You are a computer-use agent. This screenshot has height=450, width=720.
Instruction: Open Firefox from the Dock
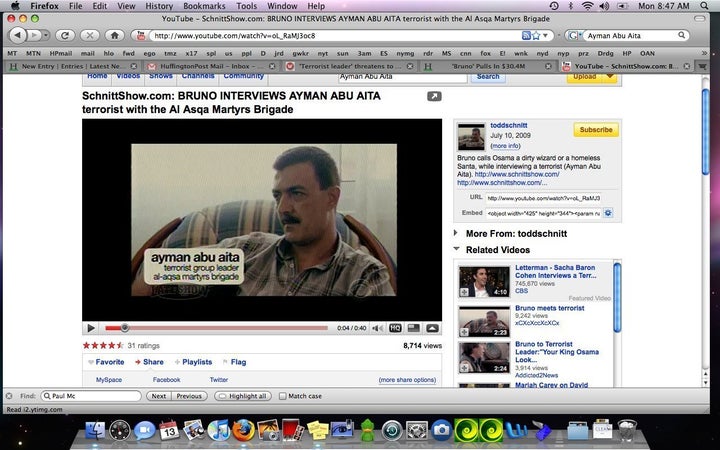coord(243,431)
